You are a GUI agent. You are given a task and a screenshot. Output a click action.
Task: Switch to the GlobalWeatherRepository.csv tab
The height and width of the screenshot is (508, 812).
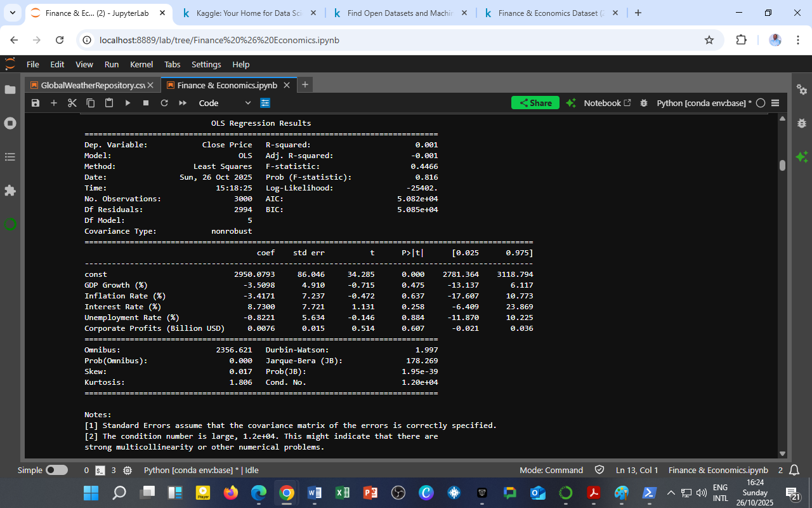pos(93,84)
